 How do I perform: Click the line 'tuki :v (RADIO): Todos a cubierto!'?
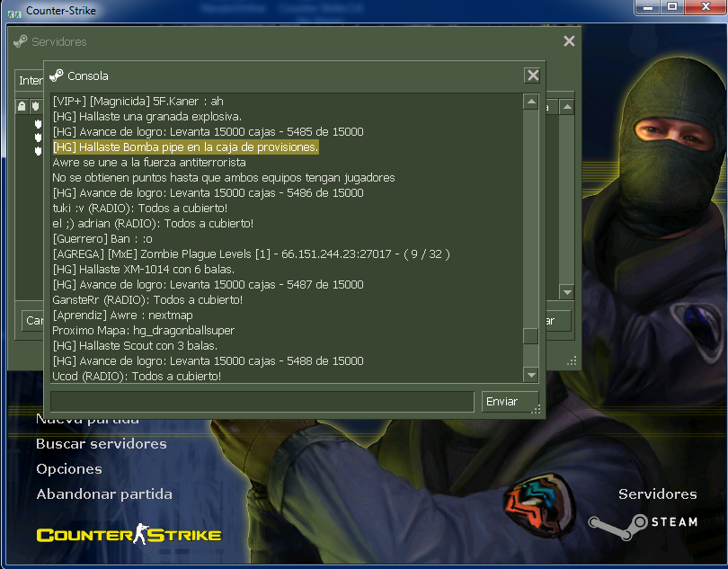[x=139, y=208]
